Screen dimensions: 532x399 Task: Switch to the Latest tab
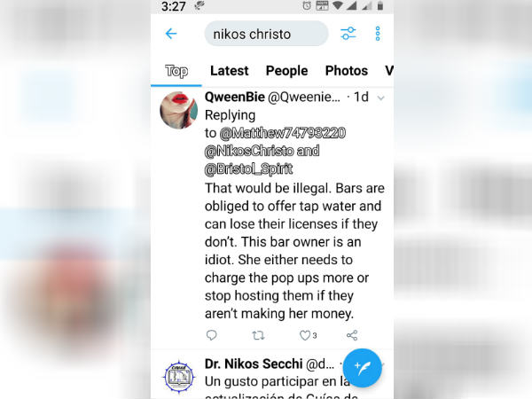[230, 71]
